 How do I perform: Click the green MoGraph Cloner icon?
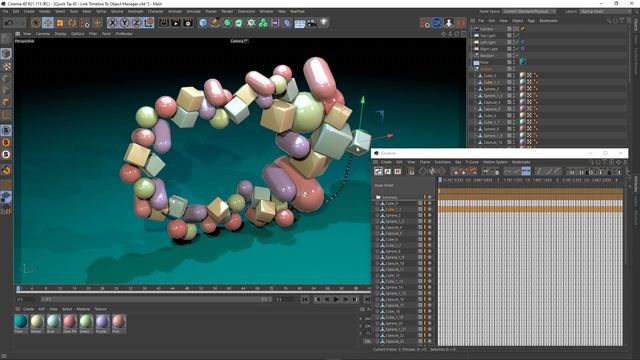coord(263,23)
